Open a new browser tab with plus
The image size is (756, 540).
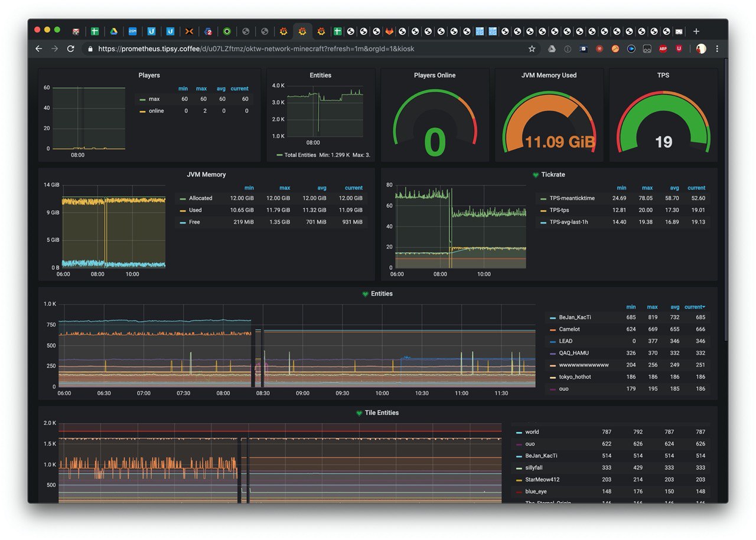[x=696, y=31]
